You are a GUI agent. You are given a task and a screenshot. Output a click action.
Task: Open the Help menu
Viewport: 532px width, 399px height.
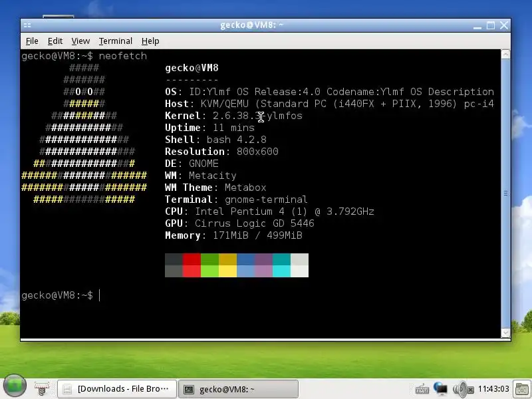(x=150, y=41)
